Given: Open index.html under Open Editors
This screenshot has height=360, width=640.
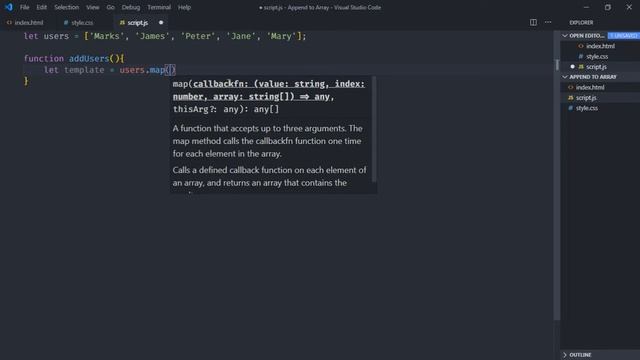Looking at the screenshot, I should click(600, 46).
